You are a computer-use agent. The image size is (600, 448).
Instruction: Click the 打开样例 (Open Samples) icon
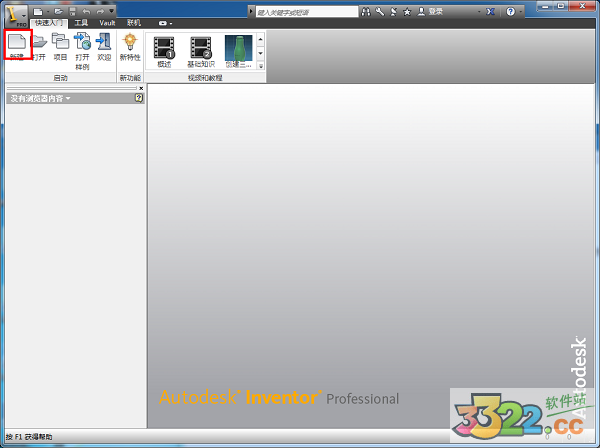click(x=82, y=43)
